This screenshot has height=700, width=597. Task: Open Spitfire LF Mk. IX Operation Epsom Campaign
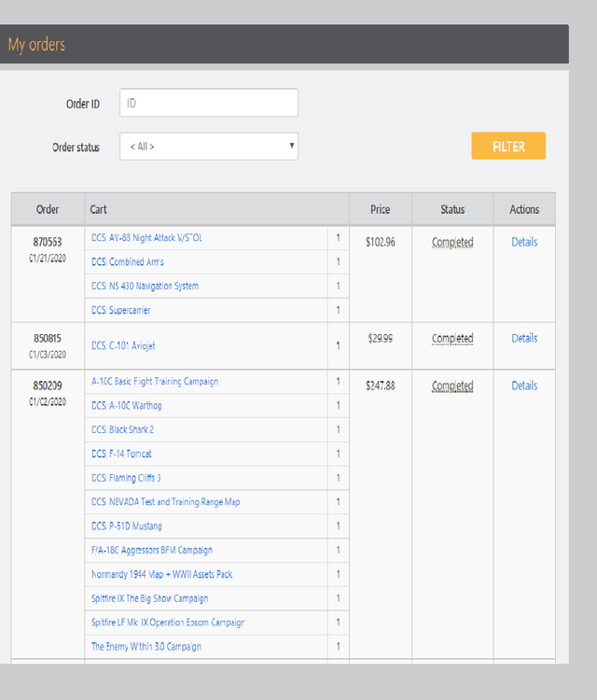168,623
